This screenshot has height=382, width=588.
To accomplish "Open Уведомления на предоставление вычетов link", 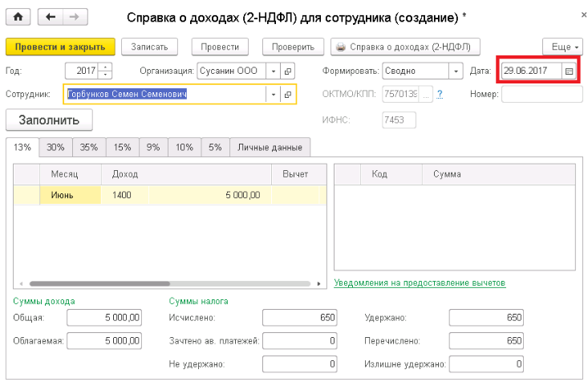I will 420,282.
